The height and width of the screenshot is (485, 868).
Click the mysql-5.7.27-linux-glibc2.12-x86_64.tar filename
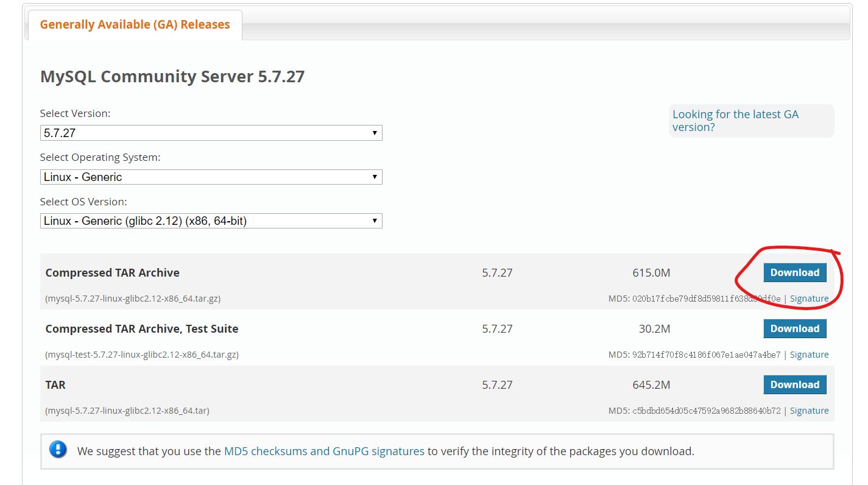tap(127, 411)
